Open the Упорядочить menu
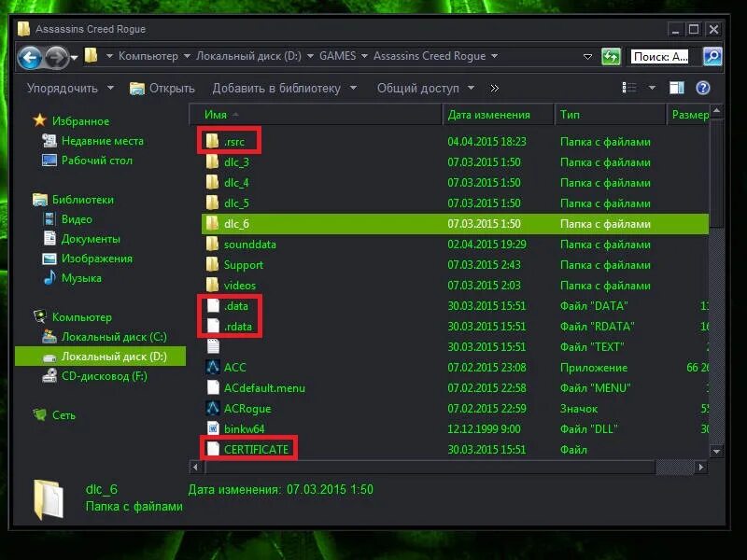 pyautogui.click(x=70, y=88)
